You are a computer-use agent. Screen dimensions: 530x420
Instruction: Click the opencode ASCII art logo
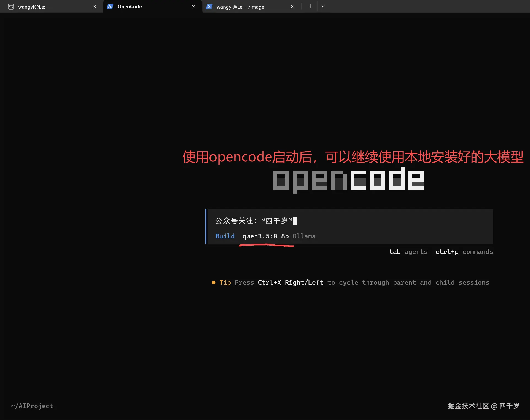(348, 179)
